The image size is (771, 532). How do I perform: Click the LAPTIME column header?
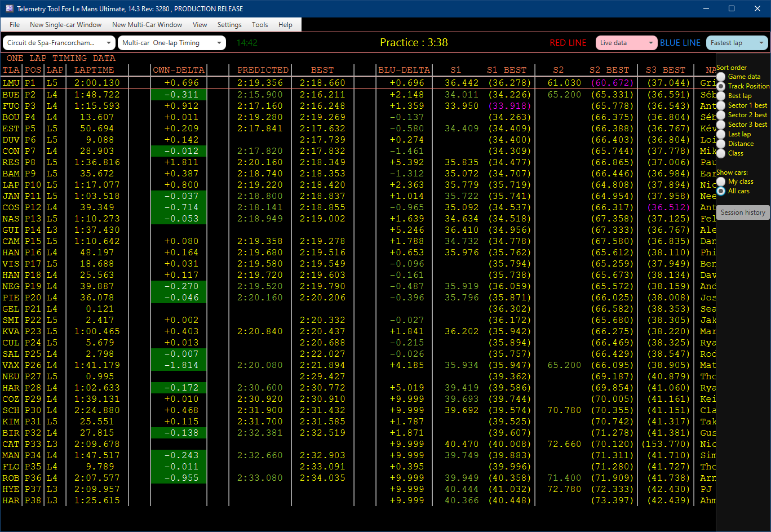94,70
